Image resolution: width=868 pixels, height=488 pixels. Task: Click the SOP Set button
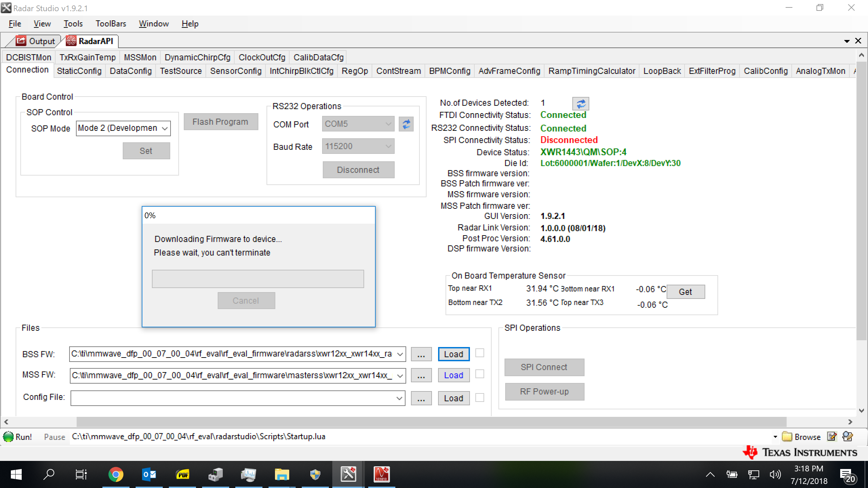tap(146, 151)
